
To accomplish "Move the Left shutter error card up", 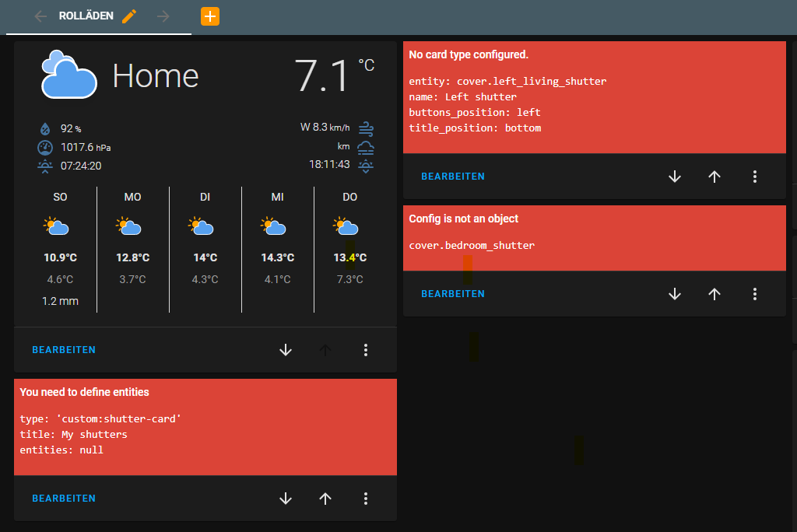I will click(x=714, y=176).
